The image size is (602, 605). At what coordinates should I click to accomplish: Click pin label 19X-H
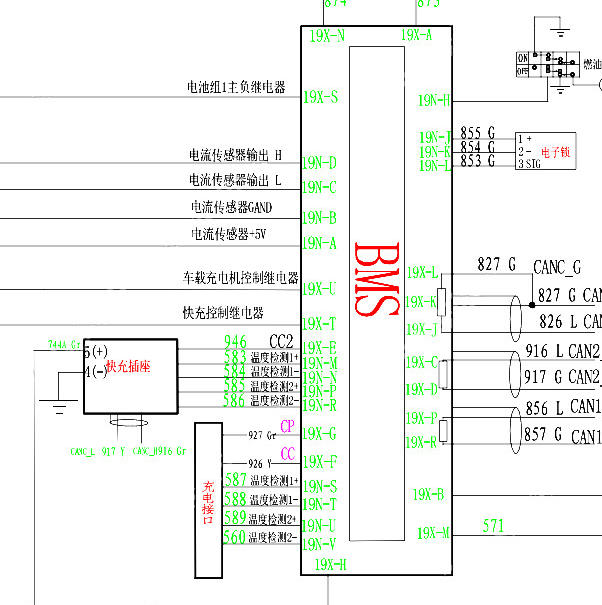tap(331, 564)
